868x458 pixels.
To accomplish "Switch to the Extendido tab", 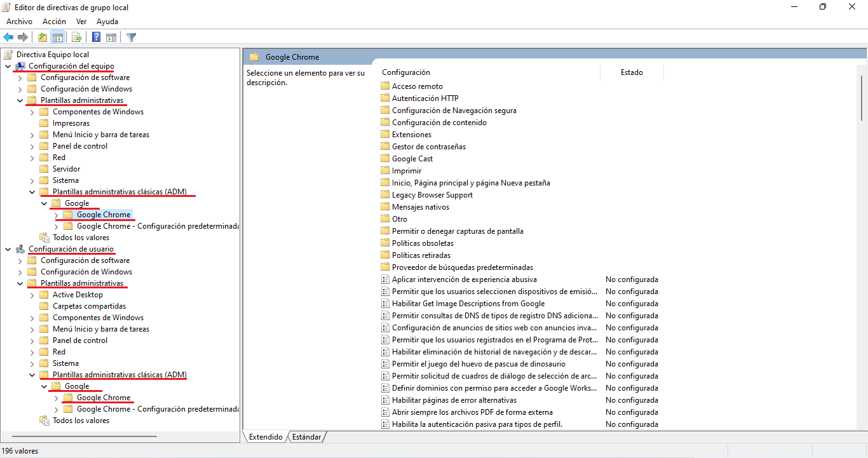I will point(266,437).
